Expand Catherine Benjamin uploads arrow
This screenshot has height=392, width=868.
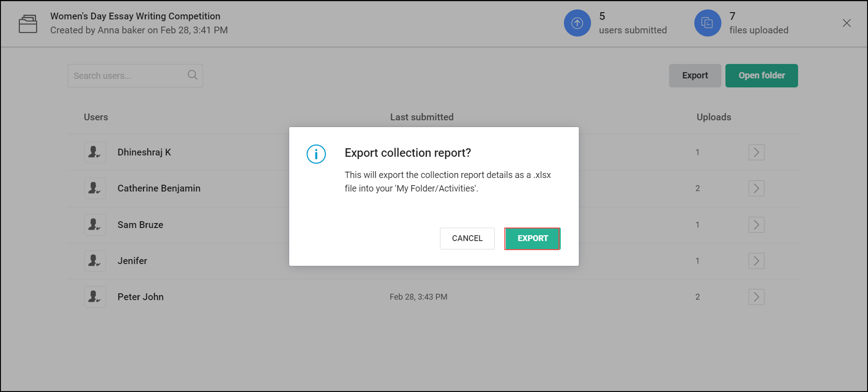[x=757, y=188]
